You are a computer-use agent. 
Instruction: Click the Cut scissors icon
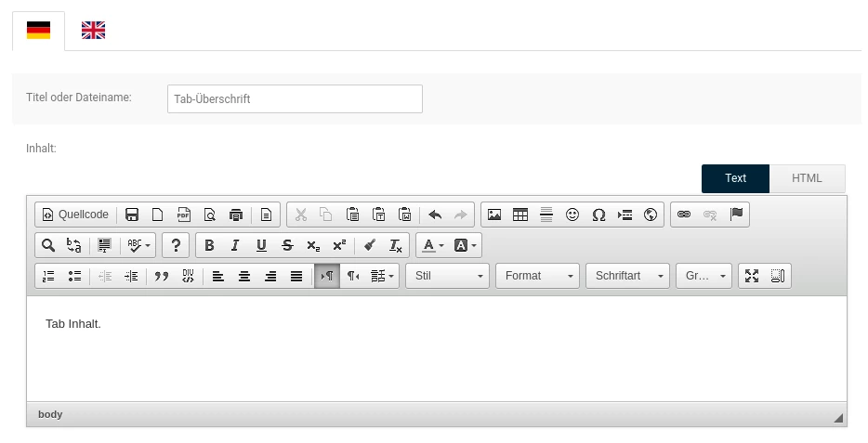point(300,215)
